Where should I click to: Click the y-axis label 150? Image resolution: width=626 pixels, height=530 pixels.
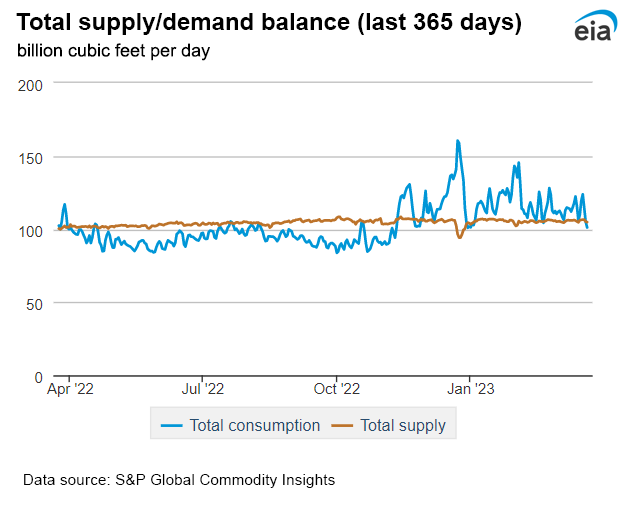point(30,159)
